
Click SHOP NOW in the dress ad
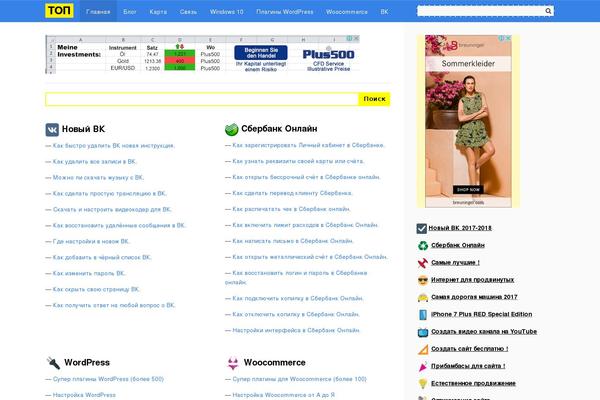click(468, 189)
